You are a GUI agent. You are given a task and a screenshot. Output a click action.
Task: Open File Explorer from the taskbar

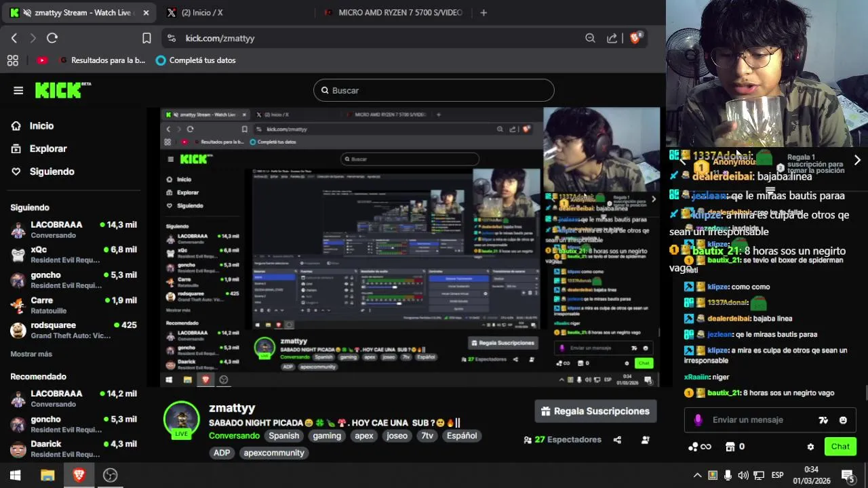pyautogui.click(x=47, y=475)
